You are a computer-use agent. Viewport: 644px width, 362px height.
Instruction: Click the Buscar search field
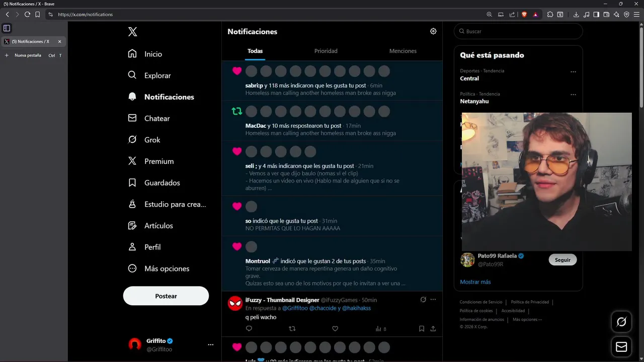coord(518,31)
